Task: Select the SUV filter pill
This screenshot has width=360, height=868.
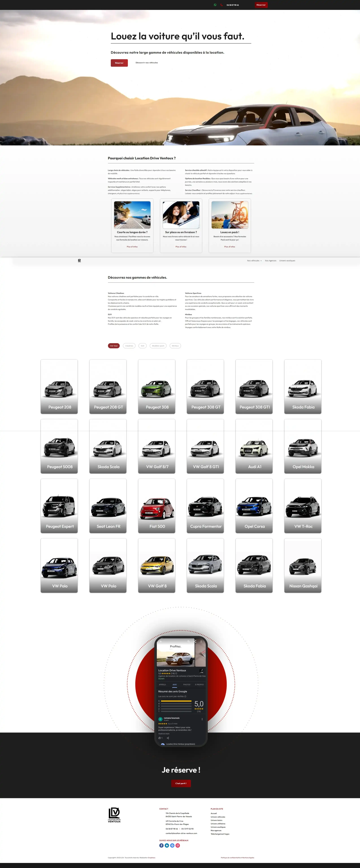Action: (x=143, y=346)
